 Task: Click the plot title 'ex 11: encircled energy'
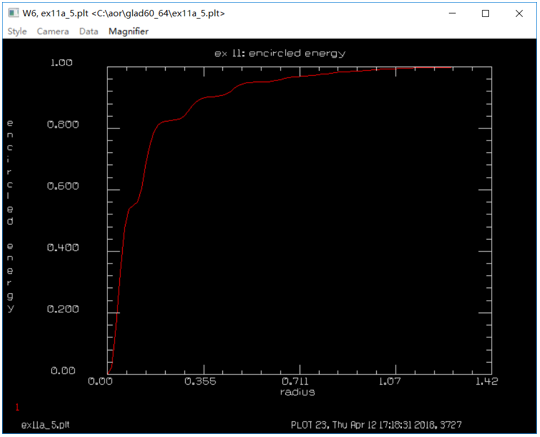coord(280,54)
